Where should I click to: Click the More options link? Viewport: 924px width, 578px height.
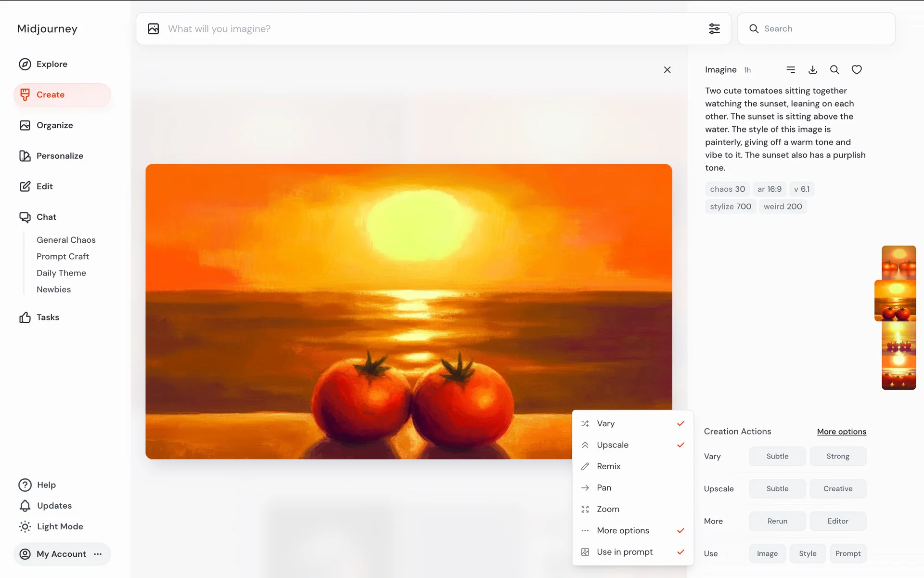pos(841,432)
